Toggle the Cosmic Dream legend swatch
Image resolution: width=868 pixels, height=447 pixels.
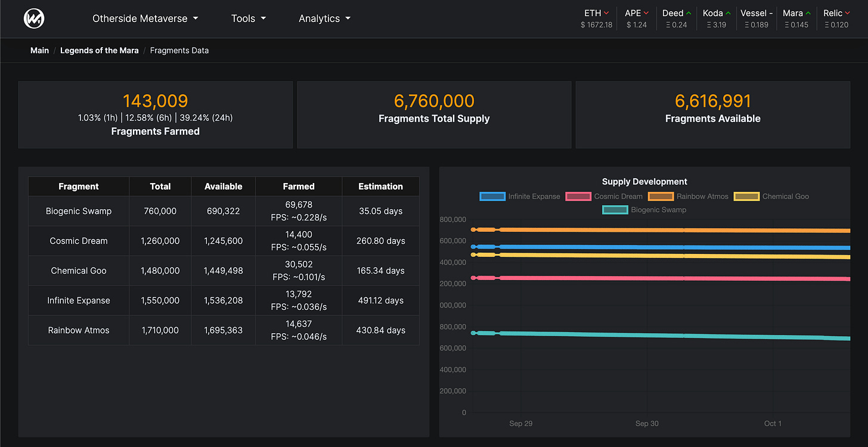pyautogui.click(x=578, y=196)
